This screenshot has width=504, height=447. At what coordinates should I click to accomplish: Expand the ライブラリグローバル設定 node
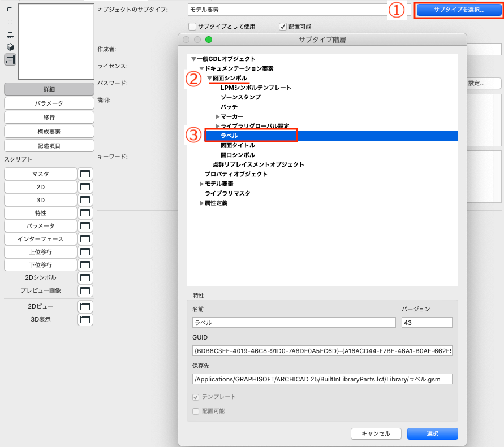click(x=218, y=126)
